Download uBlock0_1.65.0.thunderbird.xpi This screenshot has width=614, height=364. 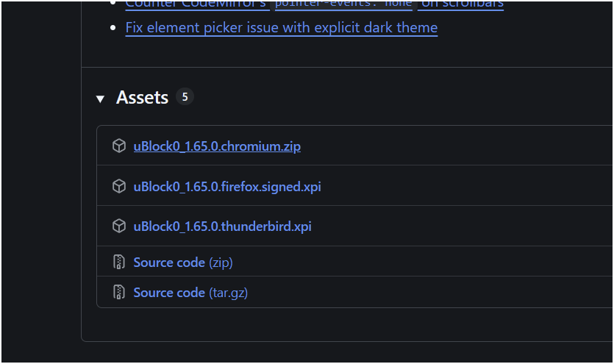(x=222, y=226)
